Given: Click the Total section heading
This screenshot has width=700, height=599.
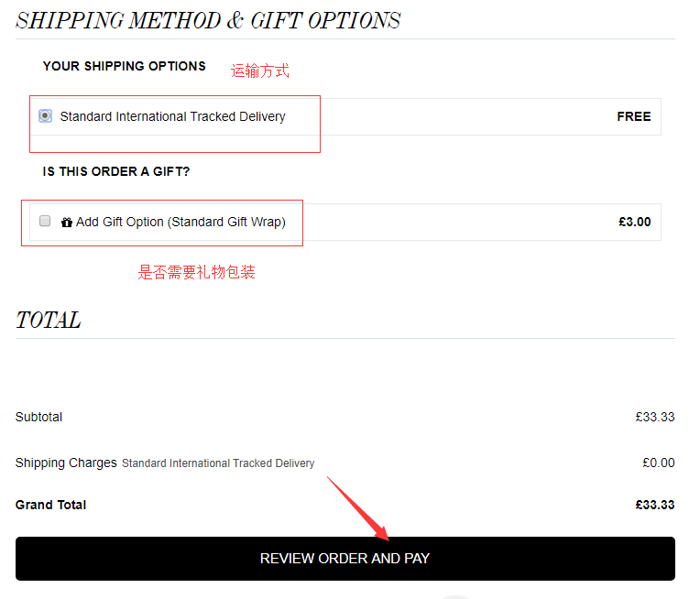Looking at the screenshot, I should pyautogui.click(x=48, y=320).
